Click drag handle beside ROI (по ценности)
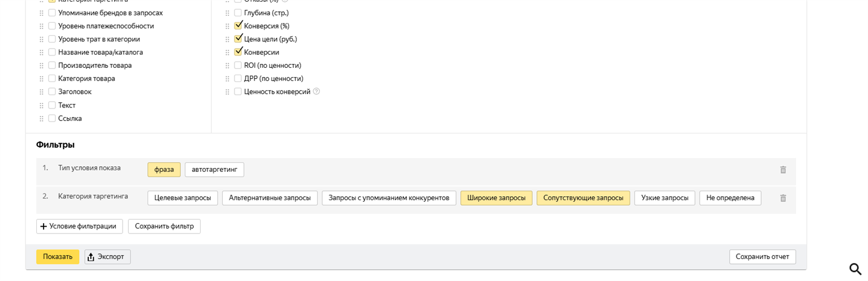Viewport: 868px width, 281px height. coord(227,66)
